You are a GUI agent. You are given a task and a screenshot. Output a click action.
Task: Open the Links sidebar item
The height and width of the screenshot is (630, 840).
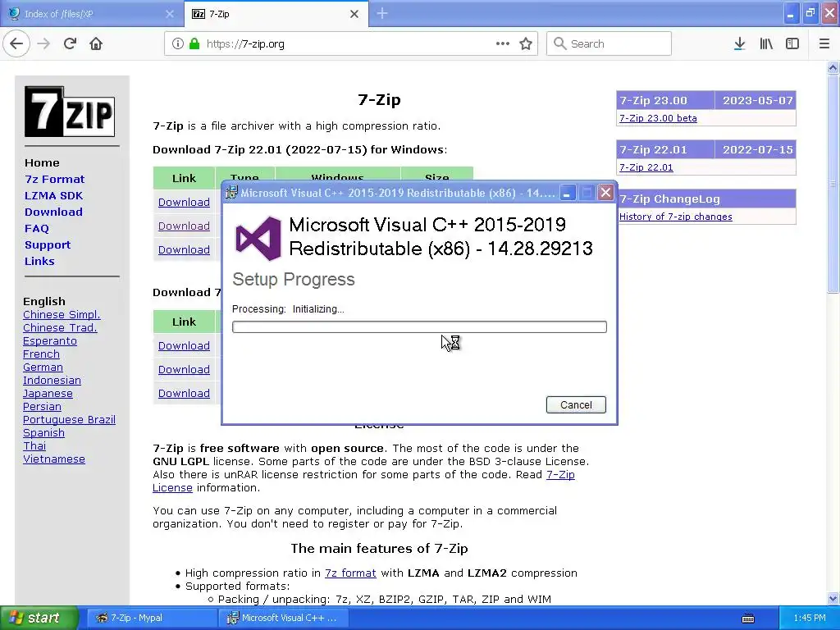tap(39, 261)
